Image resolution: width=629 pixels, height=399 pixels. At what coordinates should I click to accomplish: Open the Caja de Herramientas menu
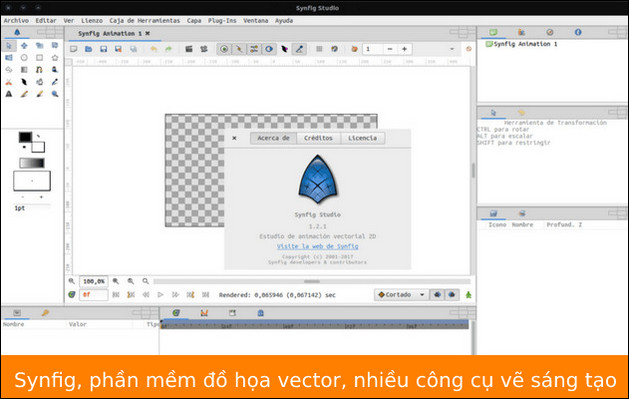click(x=145, y=20)
